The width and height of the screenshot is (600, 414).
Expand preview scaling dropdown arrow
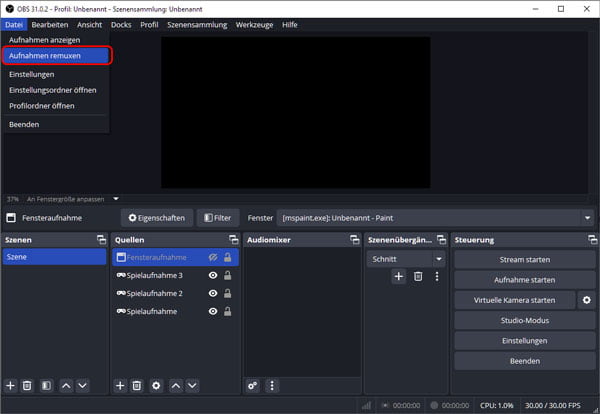[x=116, y=199]
